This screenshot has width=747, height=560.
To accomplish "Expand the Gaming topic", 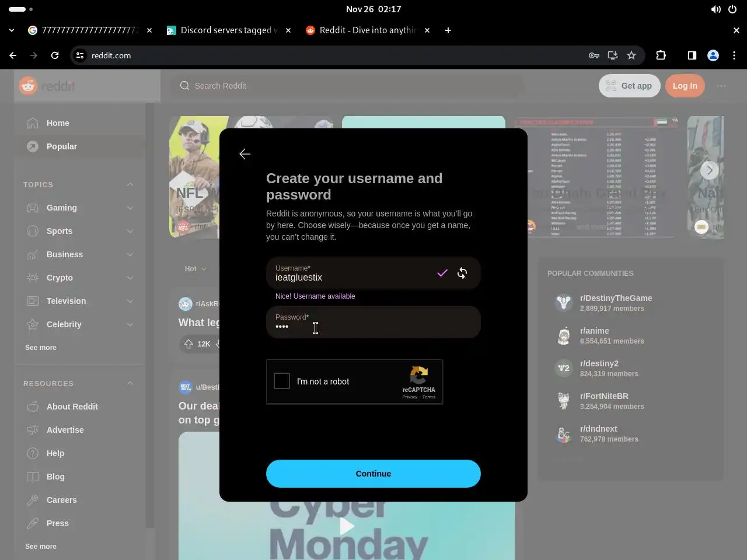I will [x=130, y=208].
